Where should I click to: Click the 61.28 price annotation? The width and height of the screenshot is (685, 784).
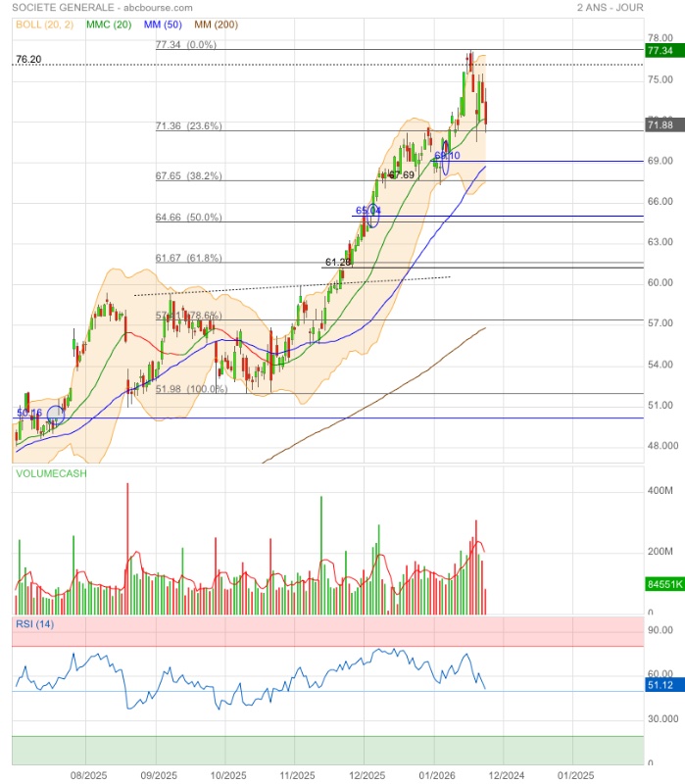338,263
